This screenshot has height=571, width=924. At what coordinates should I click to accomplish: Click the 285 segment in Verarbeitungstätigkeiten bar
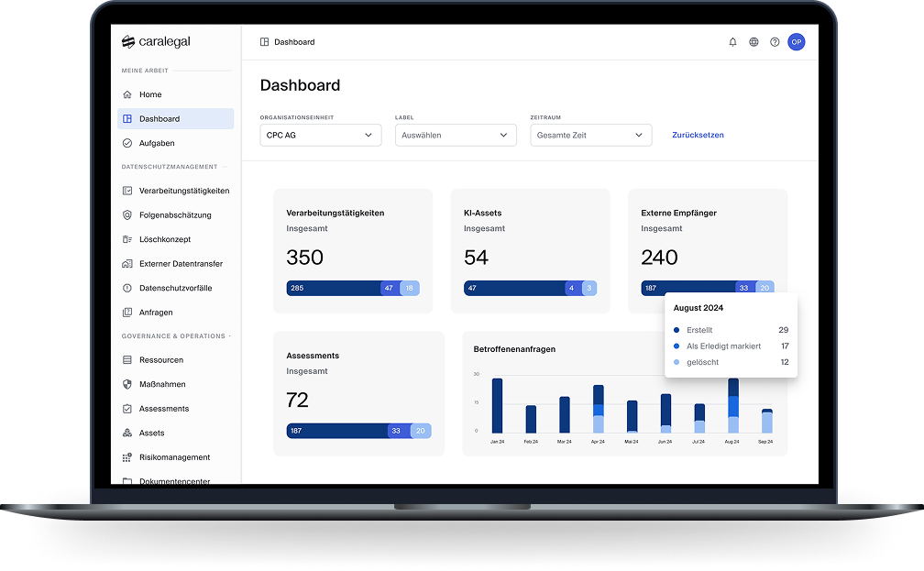pos(334,288)
